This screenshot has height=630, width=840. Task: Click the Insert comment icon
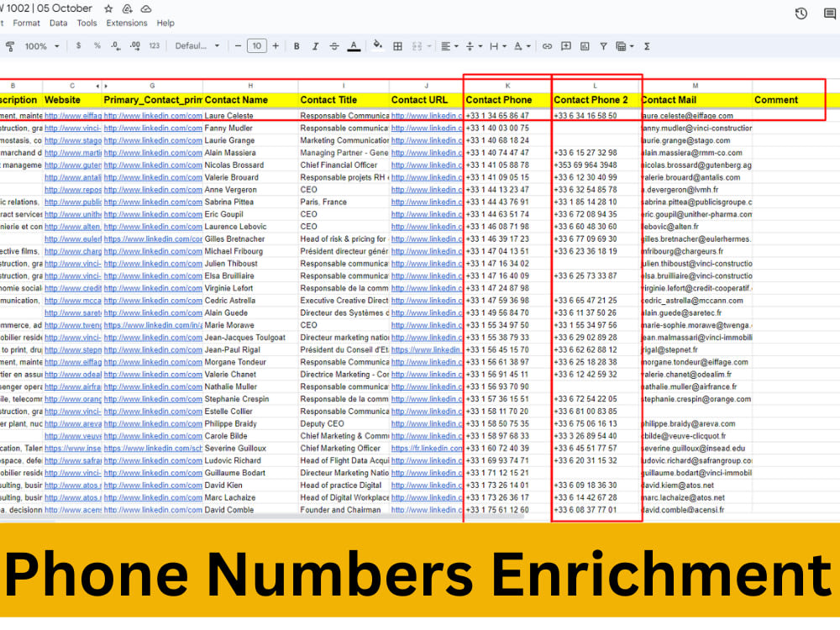click(565, 46)
